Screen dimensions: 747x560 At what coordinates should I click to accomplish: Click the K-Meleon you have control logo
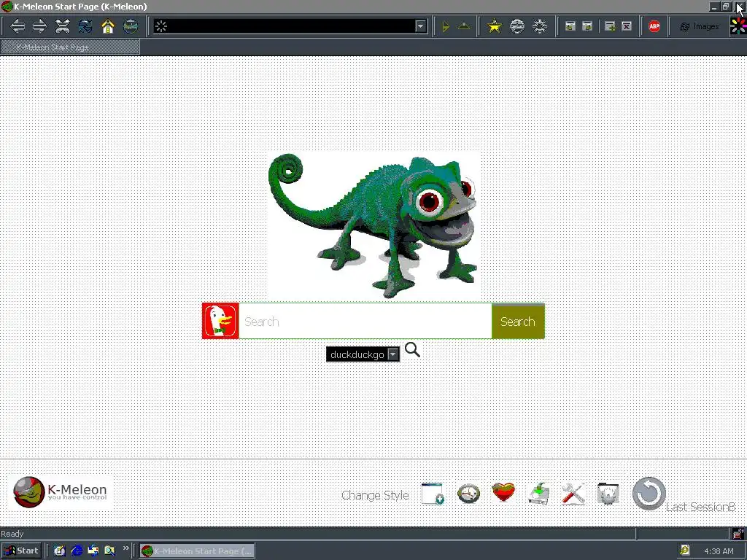point(61,492)
